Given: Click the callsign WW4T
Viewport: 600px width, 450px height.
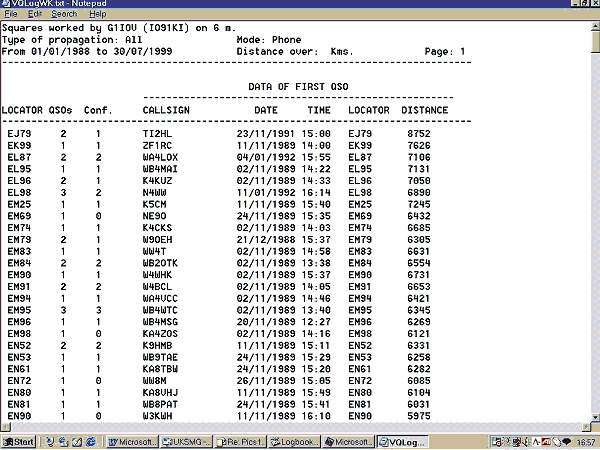Looking at the screenshot, I should 155,251.
